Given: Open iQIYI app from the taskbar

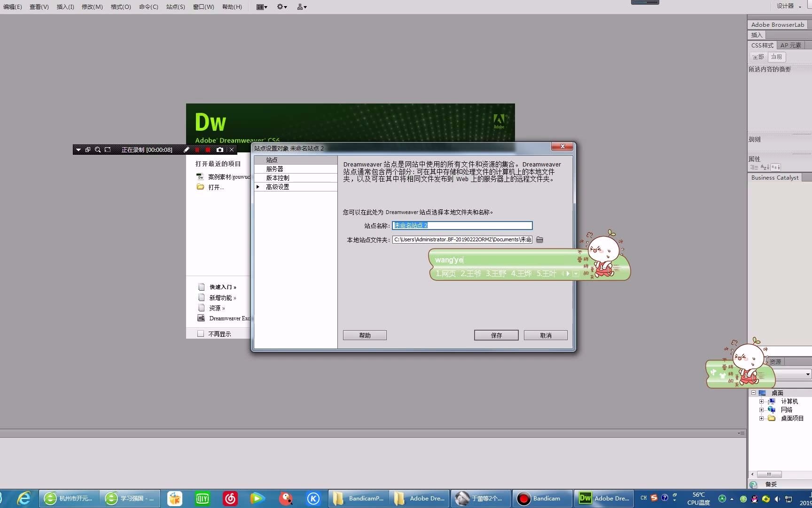Looking at the screenshot, I should pos(203,499).
